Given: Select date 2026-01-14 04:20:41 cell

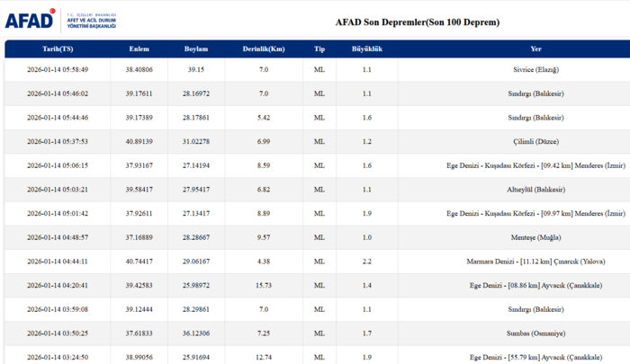Looking at the screenshot, I should (x=58, y=285).
